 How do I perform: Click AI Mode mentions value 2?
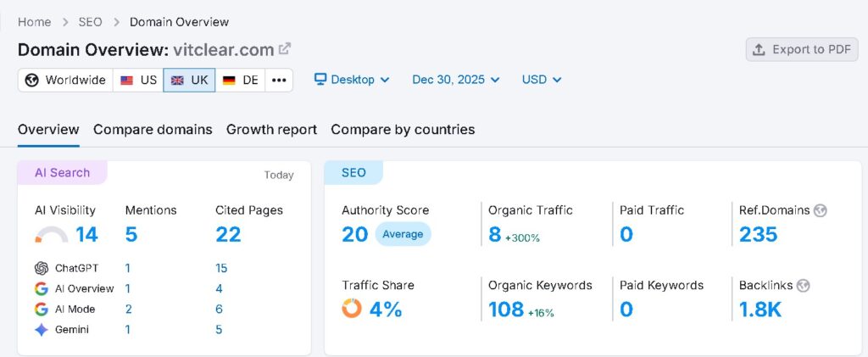pyautogui.click(x=129, y=310)
